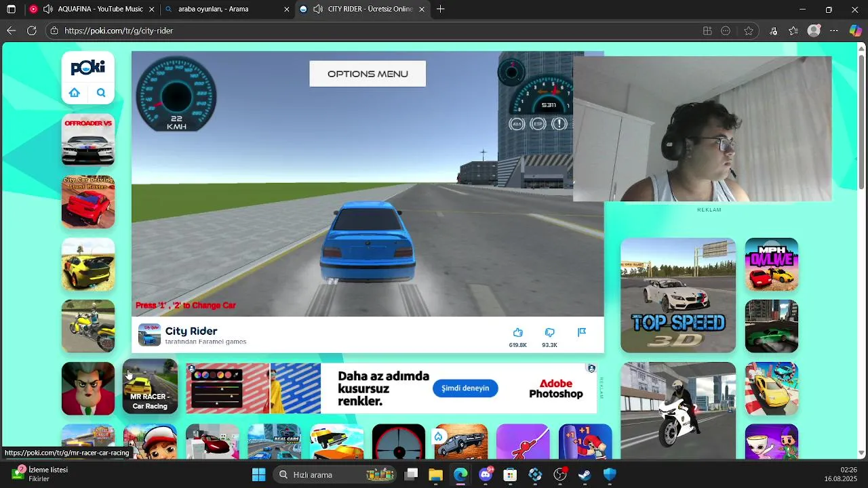
Task: Go to Poki home via house icon
Action: click(x=75, y=93)
